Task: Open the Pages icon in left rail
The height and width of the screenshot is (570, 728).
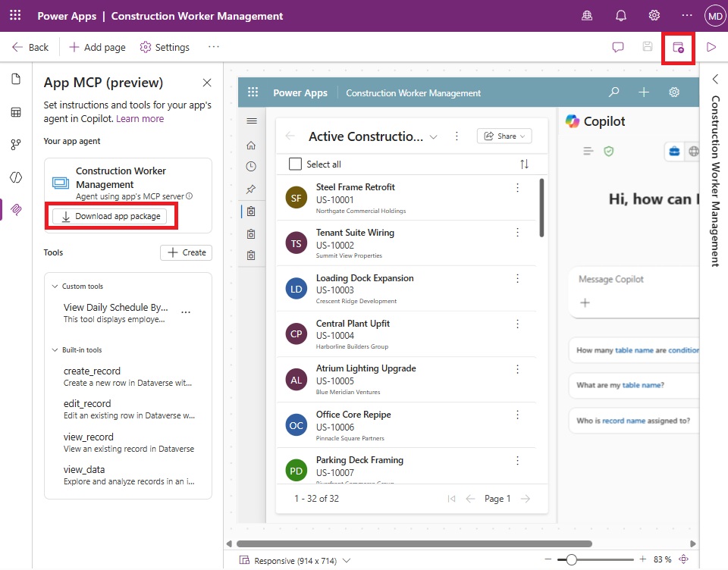Action: click(16, 79)
